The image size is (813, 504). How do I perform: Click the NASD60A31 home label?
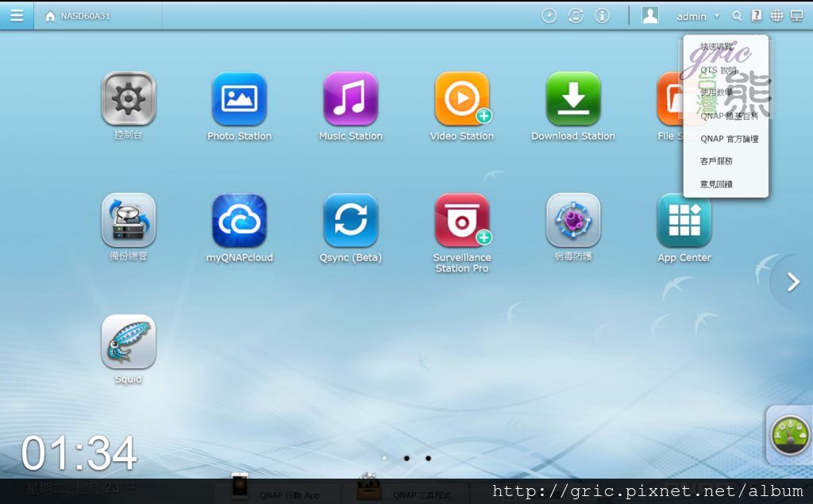click(x=85, y=16)
